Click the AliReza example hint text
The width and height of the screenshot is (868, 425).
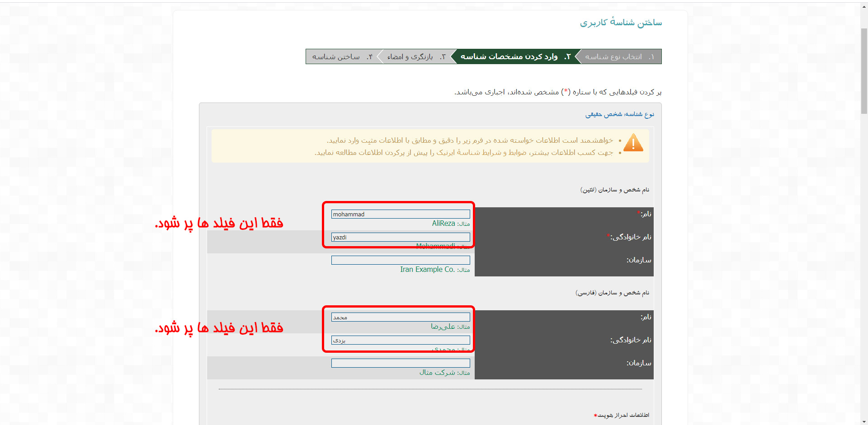[443, 224]
